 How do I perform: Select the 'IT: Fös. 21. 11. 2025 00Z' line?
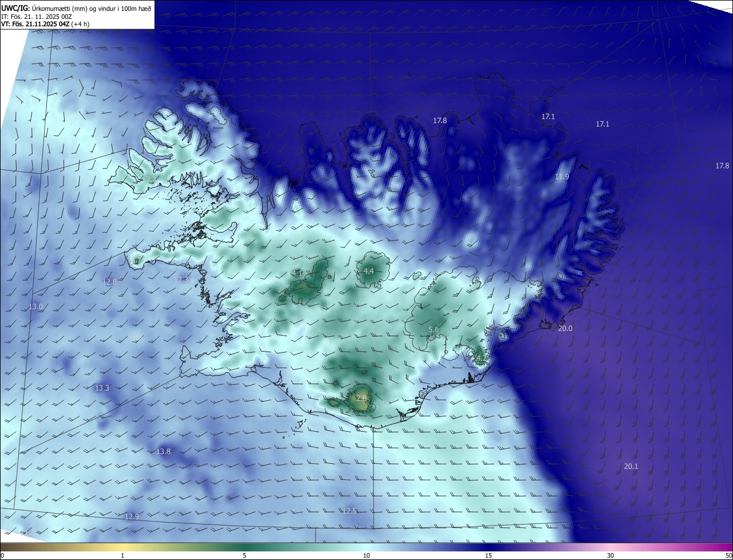pos(37,17)
